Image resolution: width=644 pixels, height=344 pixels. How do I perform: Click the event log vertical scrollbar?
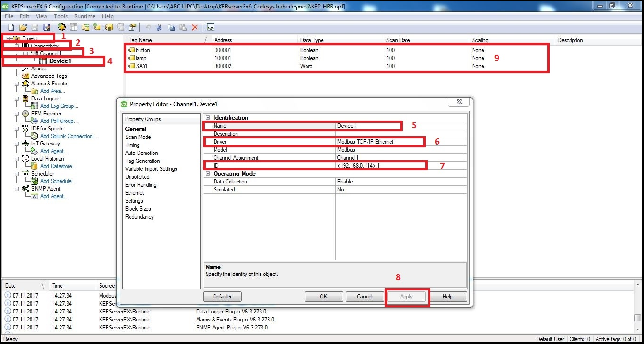(637, 308)
